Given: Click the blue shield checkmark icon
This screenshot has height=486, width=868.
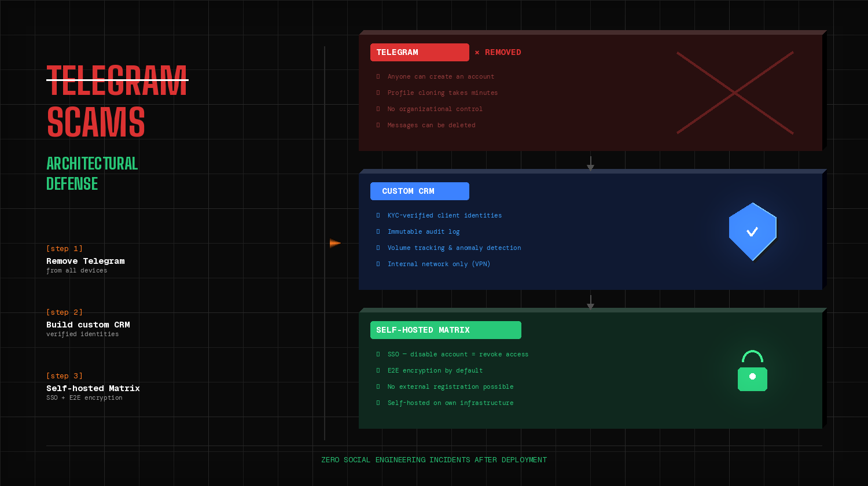Looking at the screenshot, I should coord(752,231).
